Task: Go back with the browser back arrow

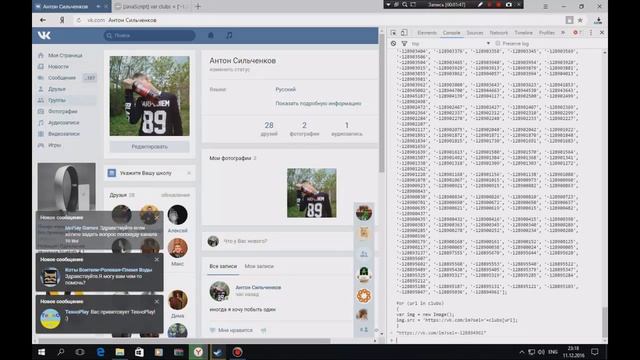Action: point(43,20)
